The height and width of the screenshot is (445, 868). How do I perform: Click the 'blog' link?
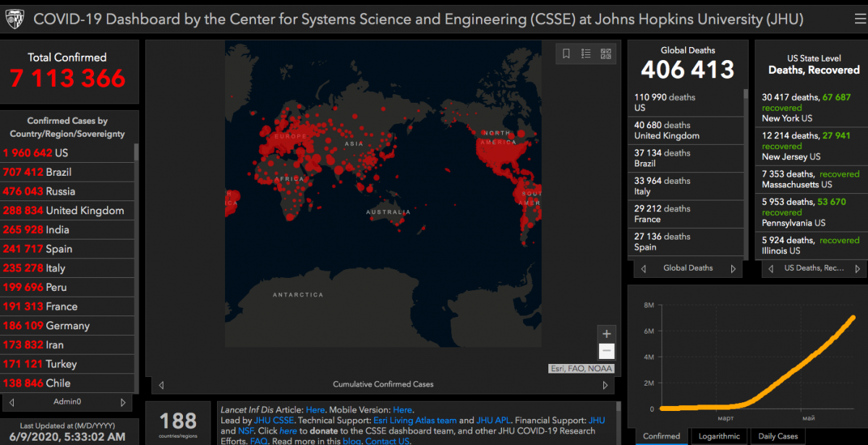coord(352,441)
